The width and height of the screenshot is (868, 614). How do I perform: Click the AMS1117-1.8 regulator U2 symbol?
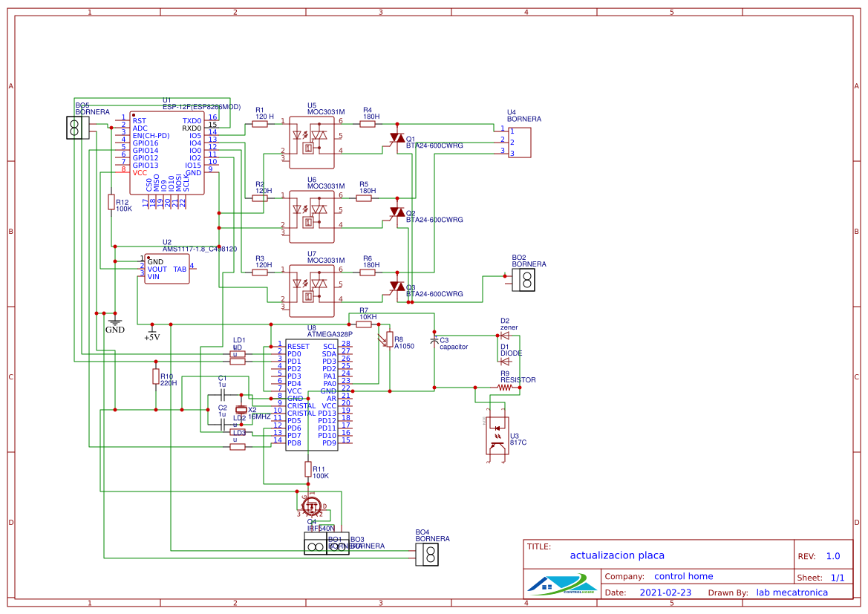pos(167,267)
